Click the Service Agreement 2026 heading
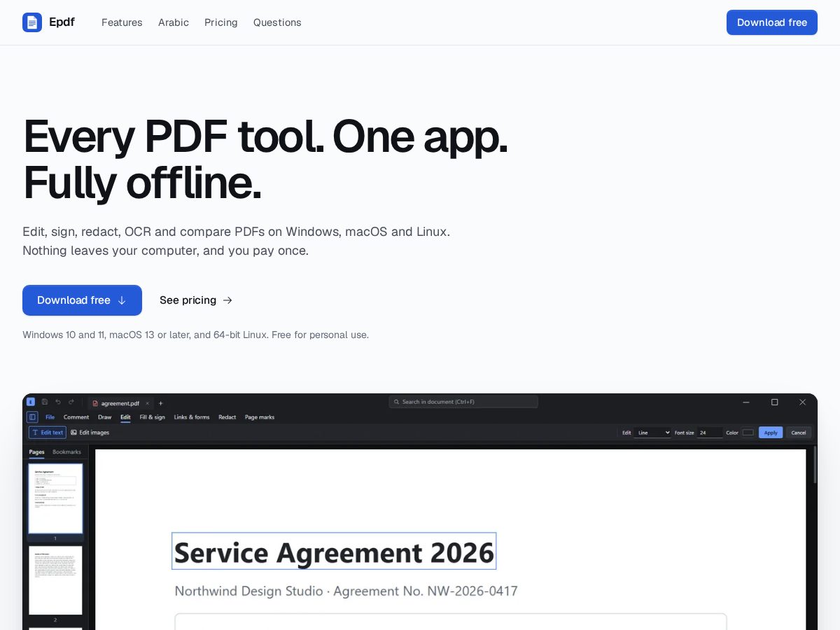840x630 pixels. (334, 552)
